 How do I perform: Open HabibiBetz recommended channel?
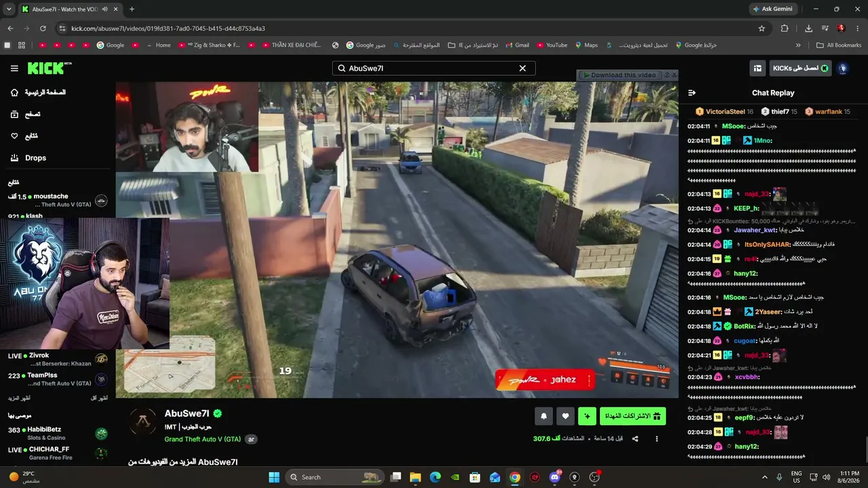(58, 434)
